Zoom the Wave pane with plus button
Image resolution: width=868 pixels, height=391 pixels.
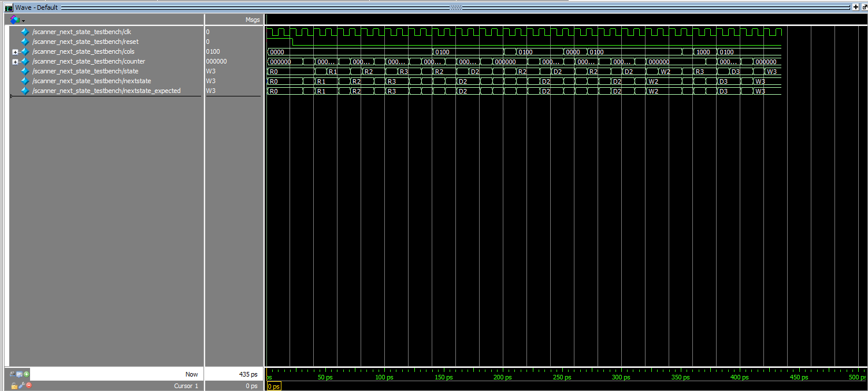coord(855,7)
